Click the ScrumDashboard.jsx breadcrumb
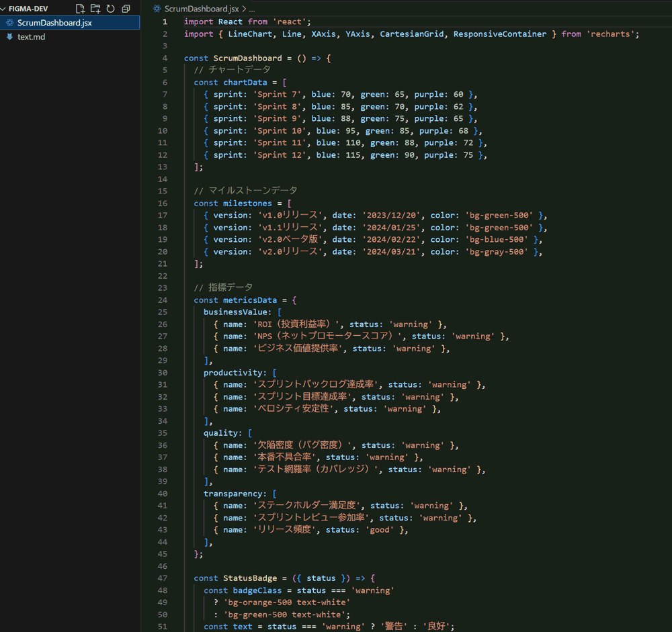Viewport: 672px width, 632px height. pyautogui.click(x=202, y=9)
